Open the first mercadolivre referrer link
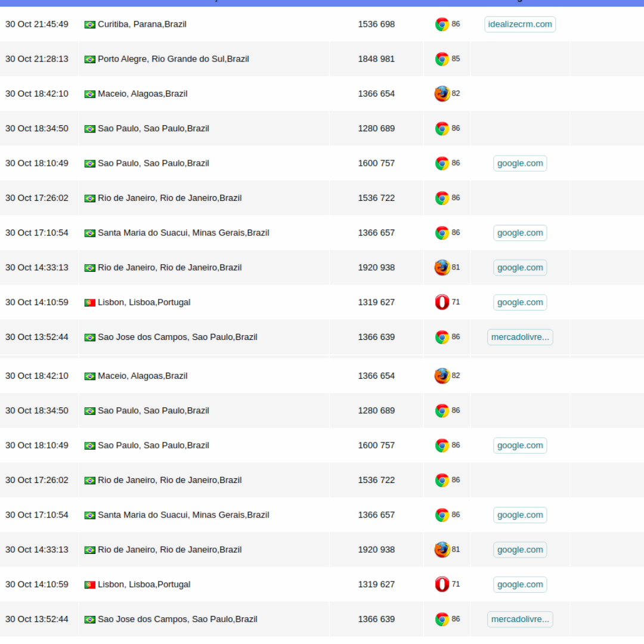The height and width of the screenshot is (644, 644). (x=520, y=337)
